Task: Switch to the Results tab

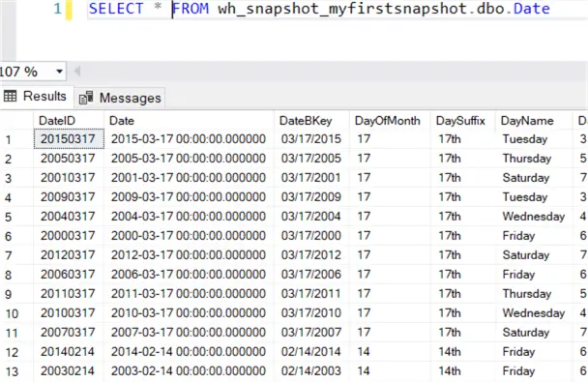Action: click(36, 97)
